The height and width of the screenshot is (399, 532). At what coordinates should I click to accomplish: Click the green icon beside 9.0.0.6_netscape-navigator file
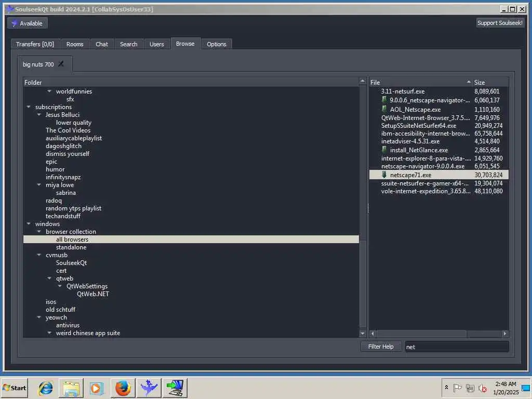[384, 100]
